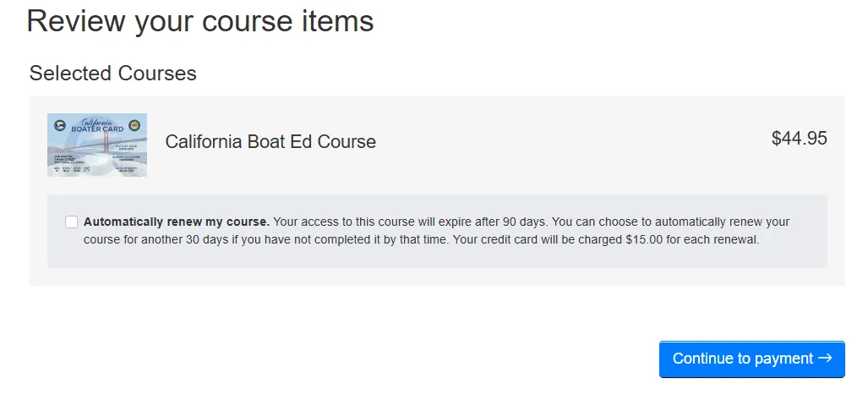
Task: Click the 'Selected Courses' section heading
Action: 112,74
